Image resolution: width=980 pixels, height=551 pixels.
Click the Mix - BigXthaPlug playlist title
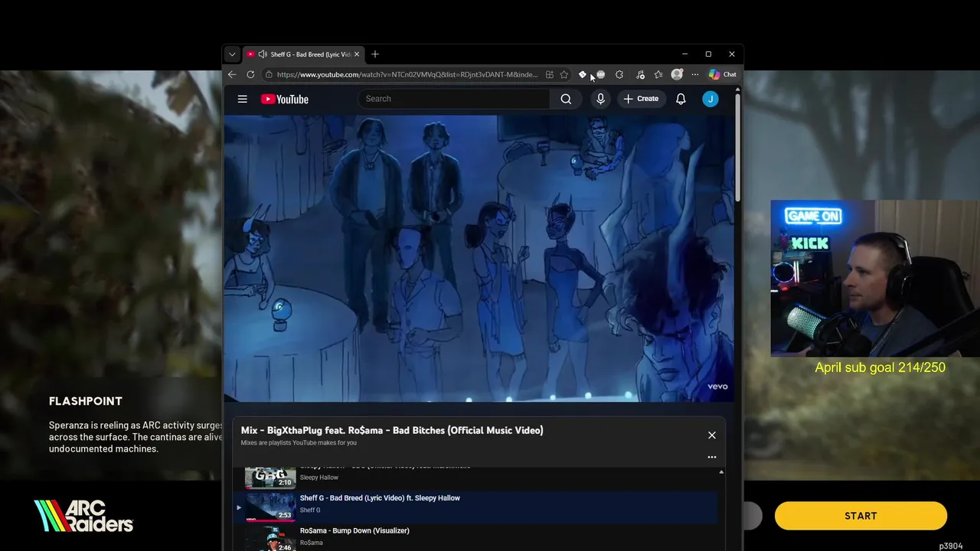click(x=392, y=430)
